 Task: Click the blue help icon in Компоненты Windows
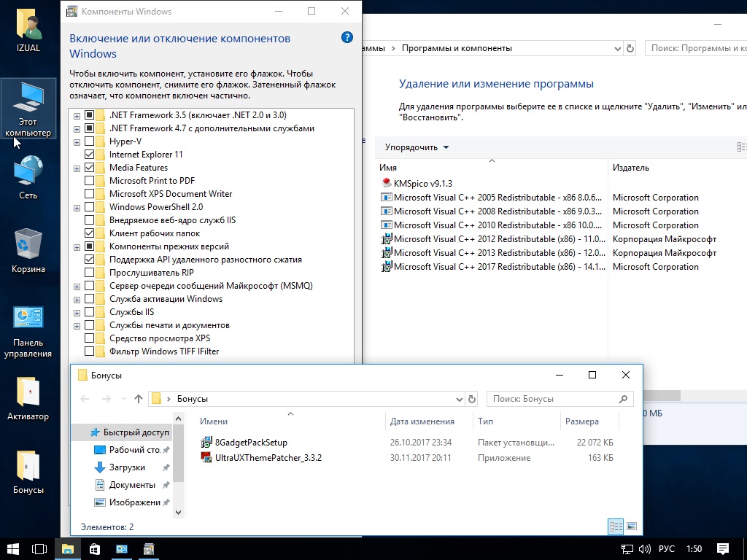(x=347, y=37)
